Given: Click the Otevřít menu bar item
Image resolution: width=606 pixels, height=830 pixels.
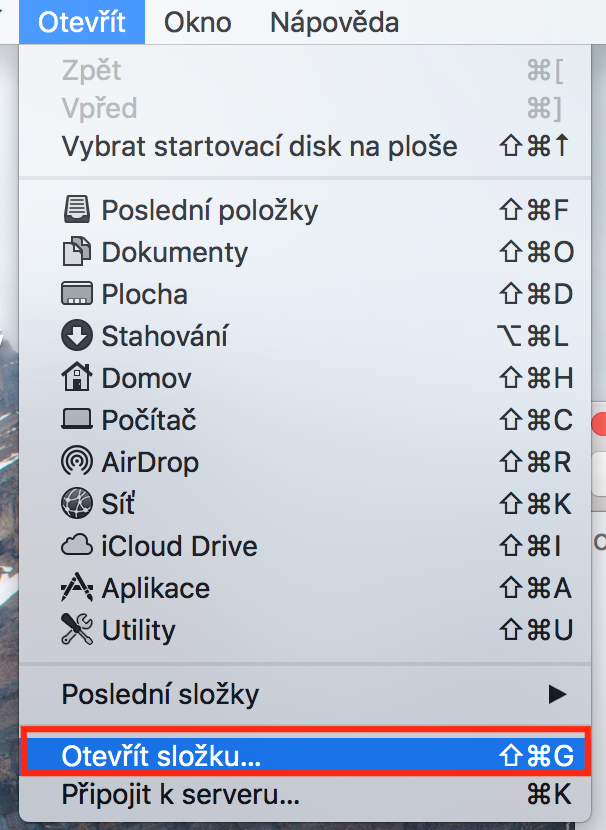Looking at the screenshot, I should 82,22.
